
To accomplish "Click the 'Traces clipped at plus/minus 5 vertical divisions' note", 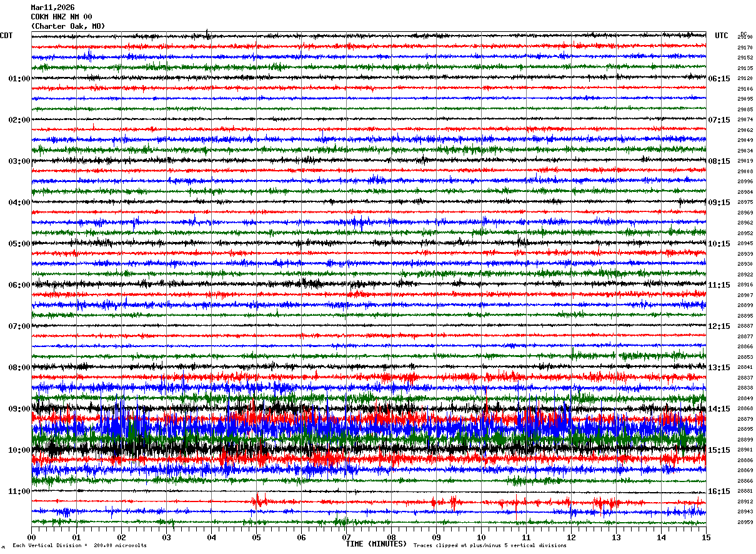I will [490, 546].
